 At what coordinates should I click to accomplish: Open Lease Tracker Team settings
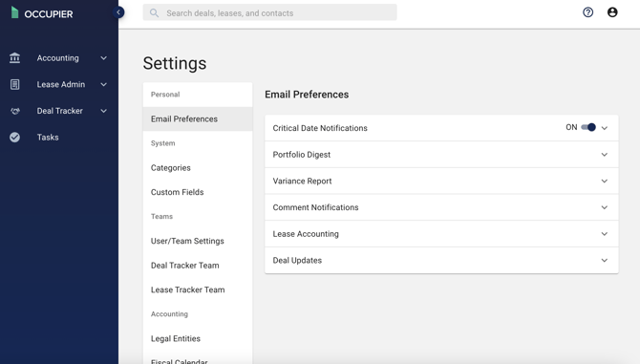pos(198,289)
